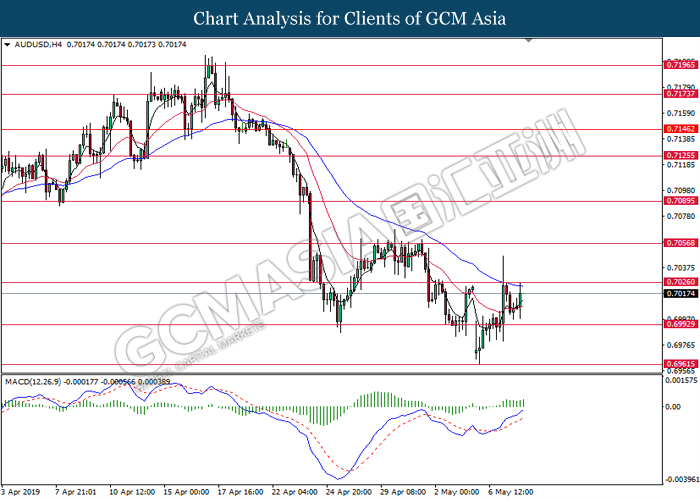Click the 0.71385 price axis value
The image size is (700, 500).
(x=681, y=139)
